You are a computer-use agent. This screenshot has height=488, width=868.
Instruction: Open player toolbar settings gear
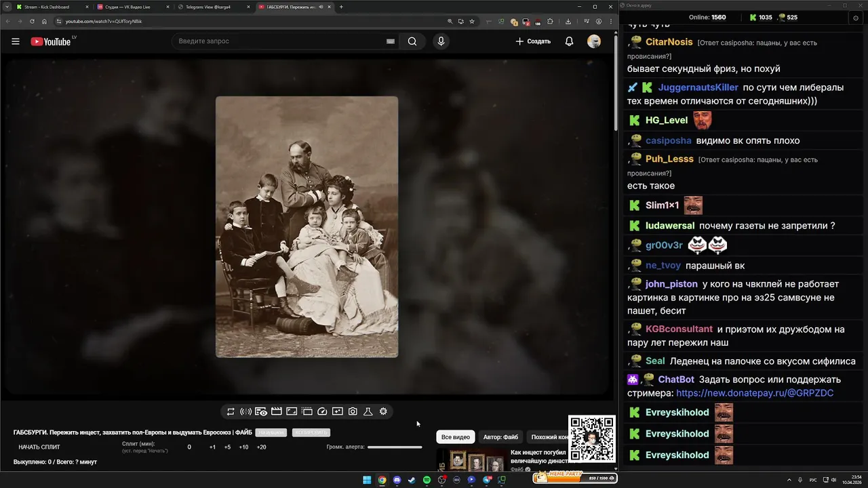coord(383,411)
